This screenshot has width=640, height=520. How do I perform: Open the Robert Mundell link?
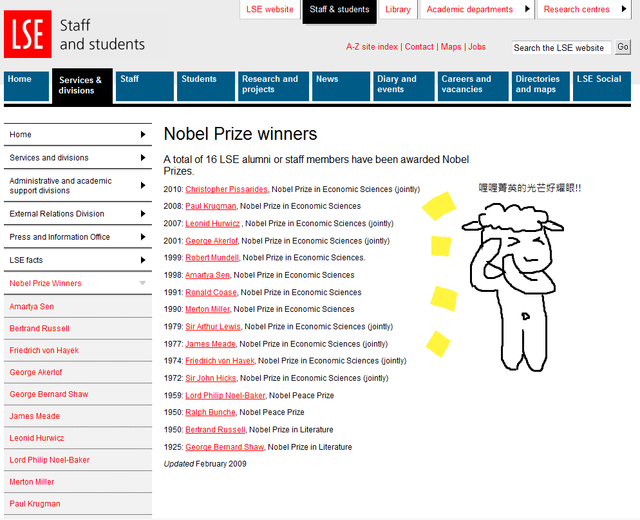[x=212, y=258]
